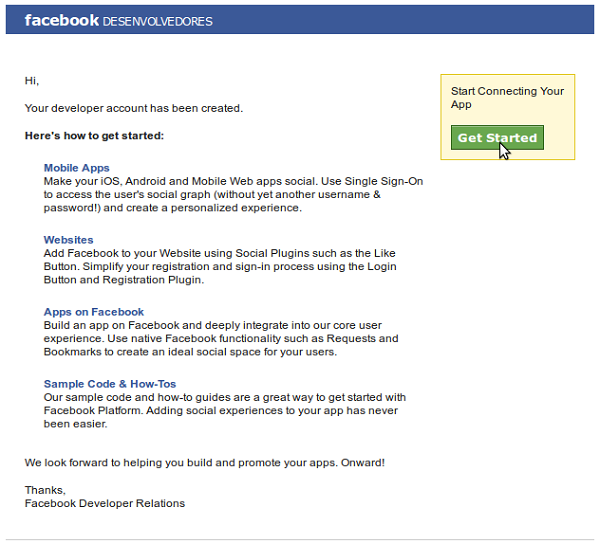The height and width of the screenshot is (544, 600).
Task: Click the Facebook Developer Relations signature
Action: 104,503
